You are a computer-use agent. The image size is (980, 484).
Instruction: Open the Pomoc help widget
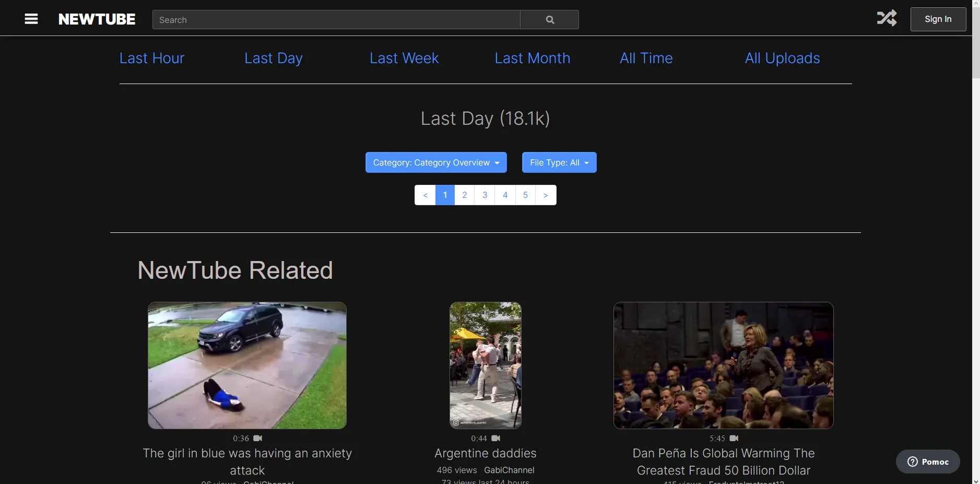[x=928, y=462]
